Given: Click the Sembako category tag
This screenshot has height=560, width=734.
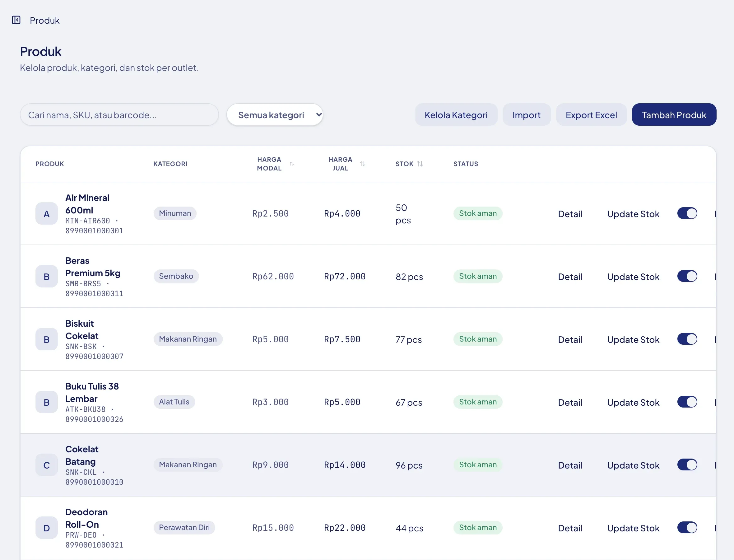Looking at the screenshot, I should tap(176, 276).
